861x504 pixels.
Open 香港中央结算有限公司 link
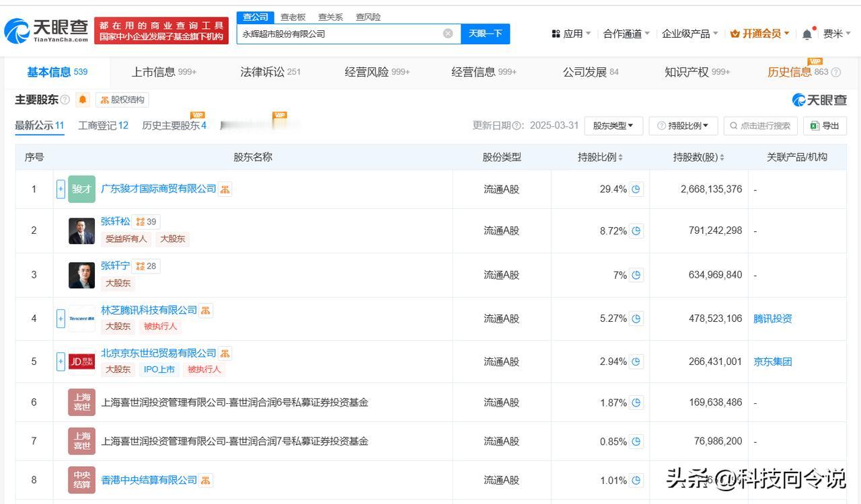tap(149, 480)
